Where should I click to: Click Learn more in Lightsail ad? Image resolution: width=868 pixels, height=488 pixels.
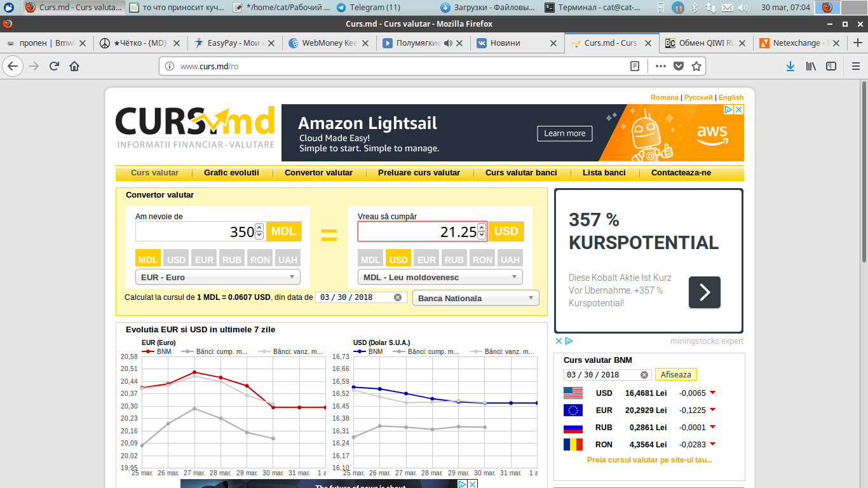tap(565, 133)
